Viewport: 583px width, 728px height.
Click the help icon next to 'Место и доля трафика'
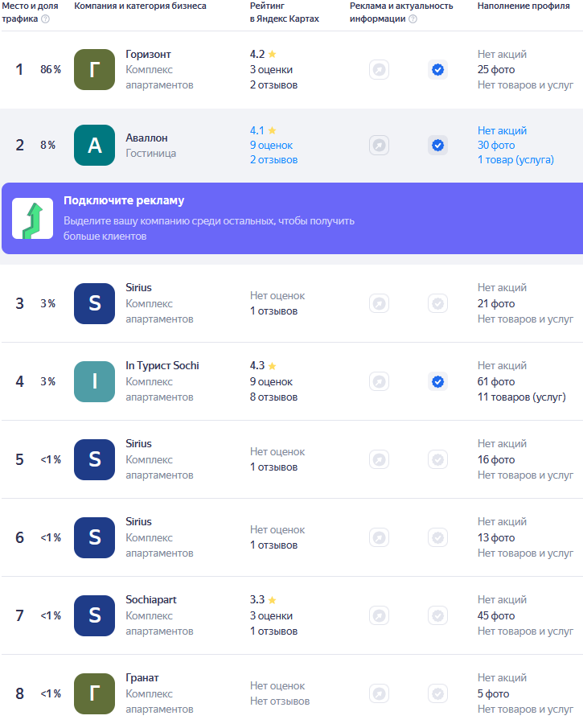[46, 19]
